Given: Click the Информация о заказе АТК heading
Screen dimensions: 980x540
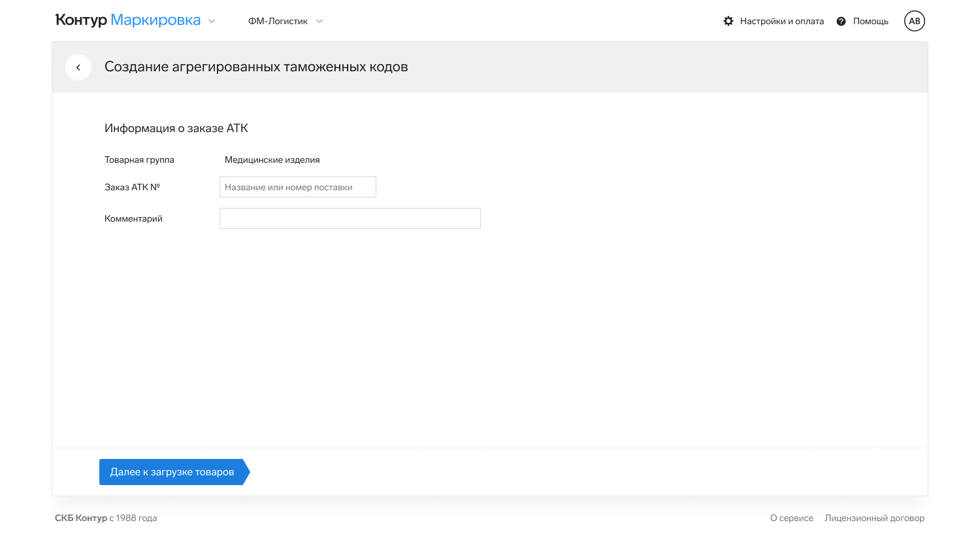Looking at the screenshot, I should coord(176,128).
